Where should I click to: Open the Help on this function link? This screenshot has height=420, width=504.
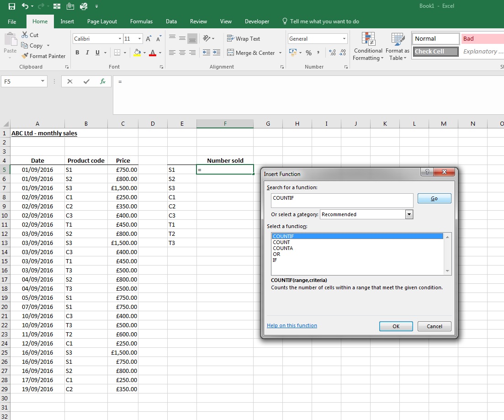292,325
